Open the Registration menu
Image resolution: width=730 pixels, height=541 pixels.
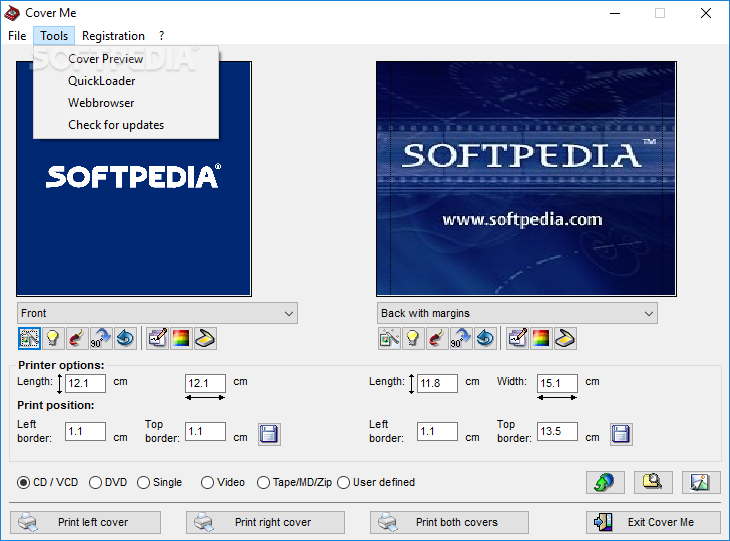tap(113, 36)
